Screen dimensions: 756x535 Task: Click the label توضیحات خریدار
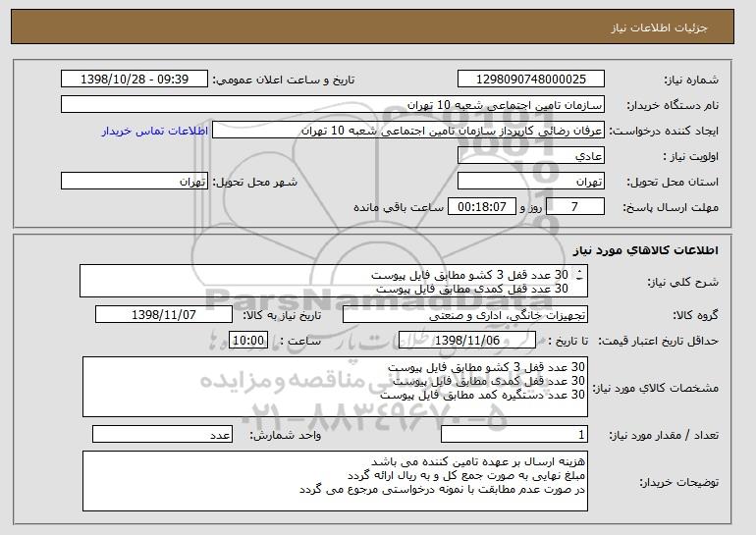[x=678, y=482]
